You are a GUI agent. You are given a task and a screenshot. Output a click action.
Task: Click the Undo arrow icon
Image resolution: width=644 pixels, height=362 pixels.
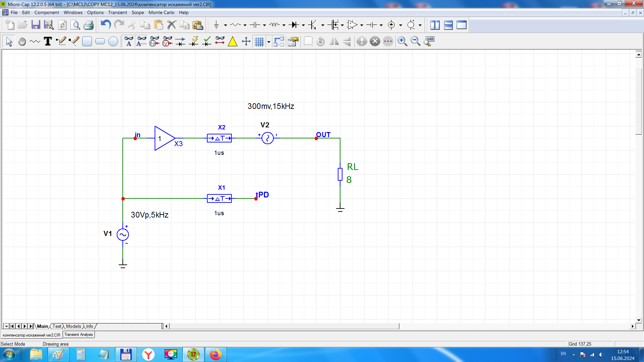coord(106,25)
